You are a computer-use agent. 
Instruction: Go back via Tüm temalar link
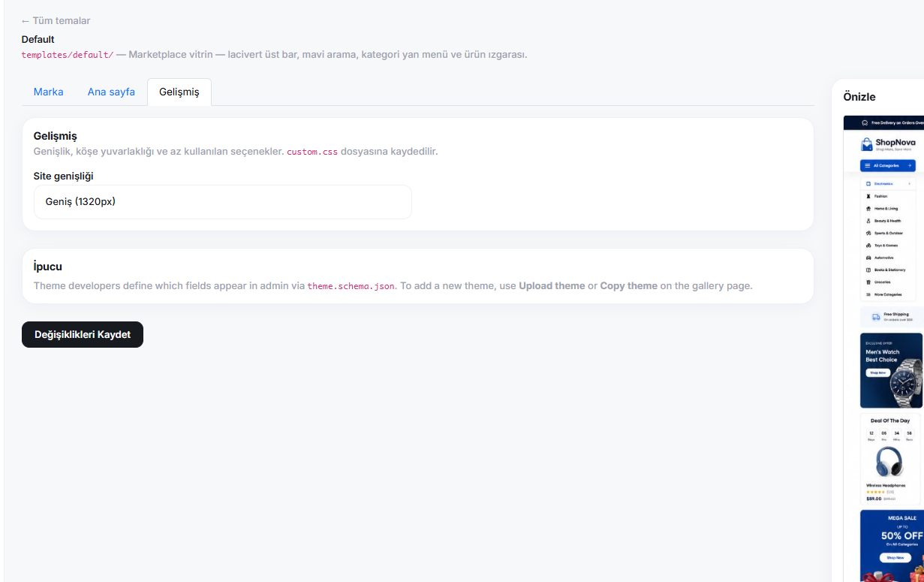[56, 20]
